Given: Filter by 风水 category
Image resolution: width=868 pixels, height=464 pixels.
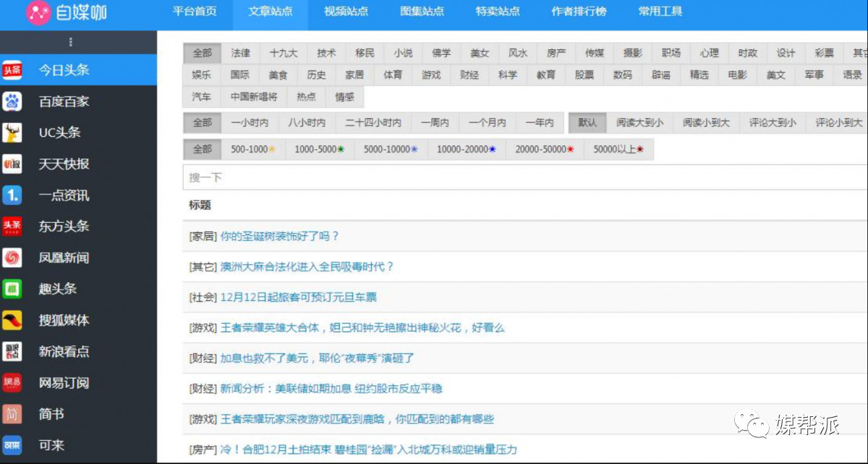Looking at the screenshot, I should coord(518,54).
